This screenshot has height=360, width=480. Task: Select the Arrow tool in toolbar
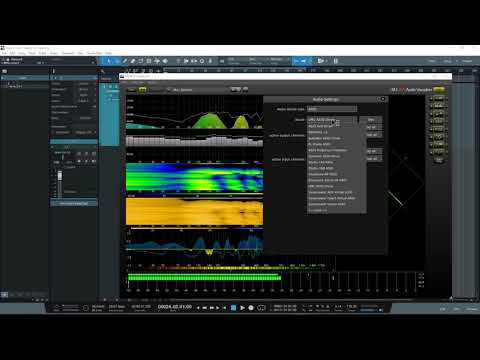coord(109,61)
